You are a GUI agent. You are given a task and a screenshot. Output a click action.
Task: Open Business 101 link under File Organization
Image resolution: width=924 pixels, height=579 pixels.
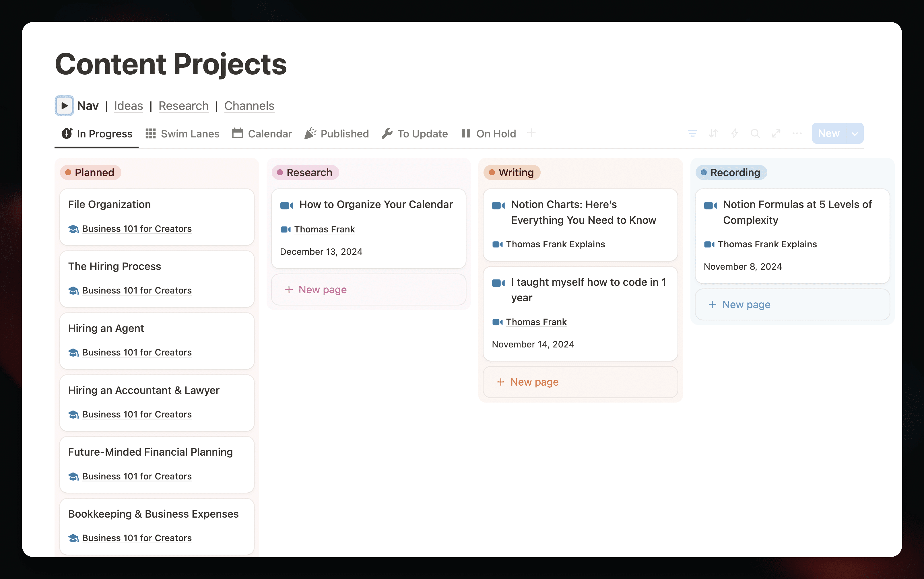137,229
